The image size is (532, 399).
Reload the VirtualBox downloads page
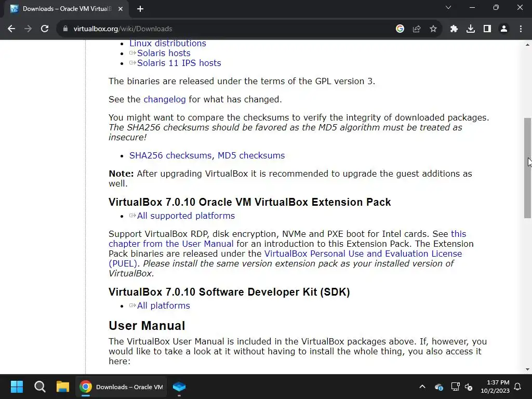pyautogui.click(x=45, y=29)
